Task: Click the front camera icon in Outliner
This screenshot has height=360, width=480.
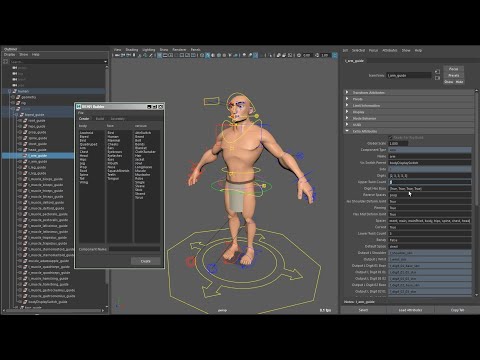Action: point(15,79)
